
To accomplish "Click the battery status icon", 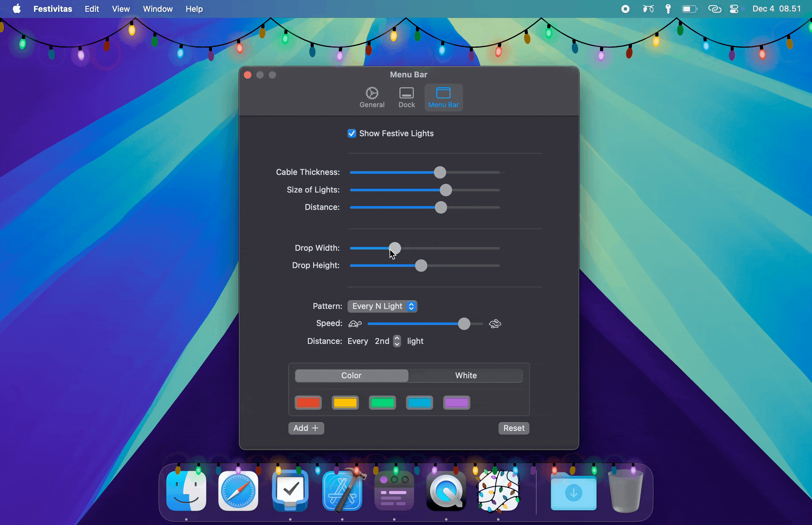I will [690, 9].
